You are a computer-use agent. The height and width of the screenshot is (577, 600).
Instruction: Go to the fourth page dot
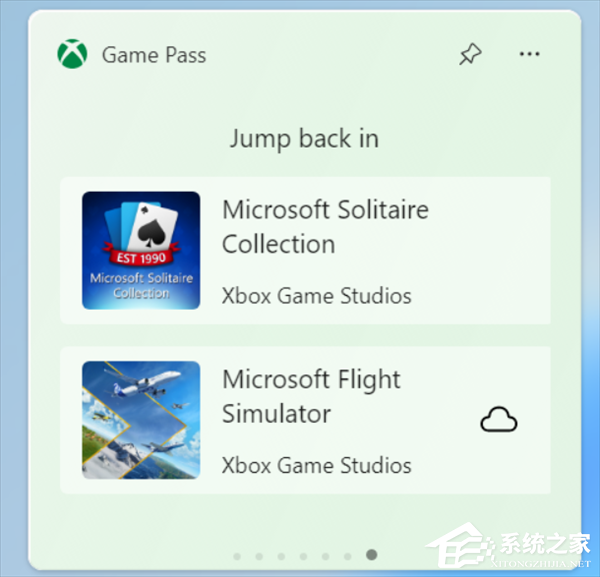click(x=303, y=556)
